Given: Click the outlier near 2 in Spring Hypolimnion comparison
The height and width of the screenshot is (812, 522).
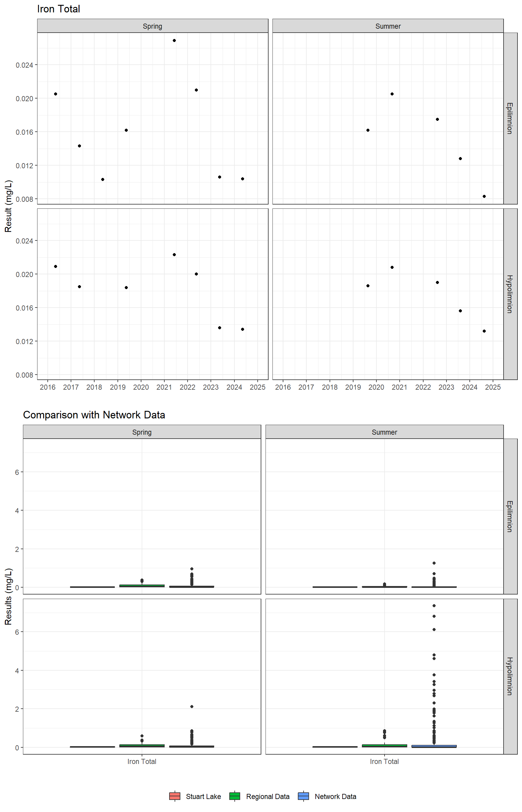Looking at the screenshot, I should [192, 707].
